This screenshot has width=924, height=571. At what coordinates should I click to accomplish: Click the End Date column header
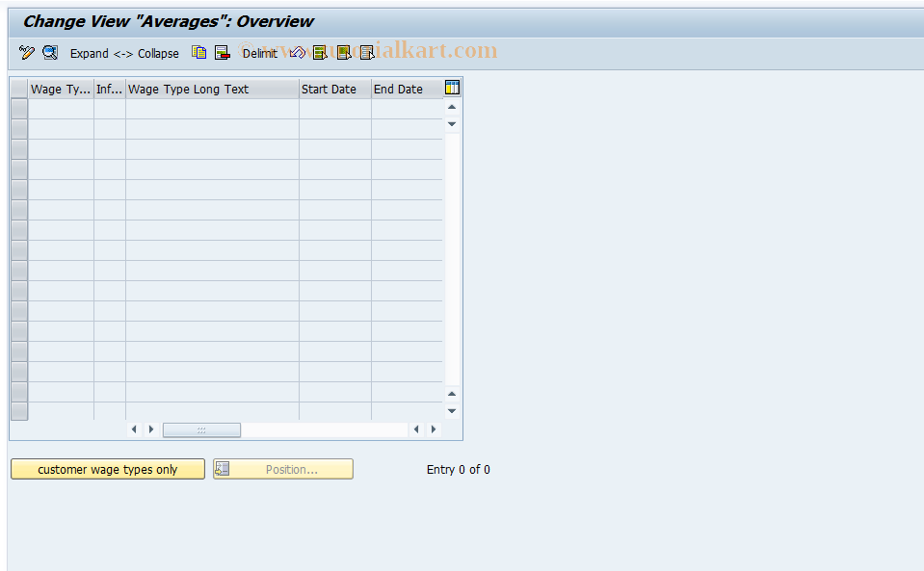click(407, 89)
